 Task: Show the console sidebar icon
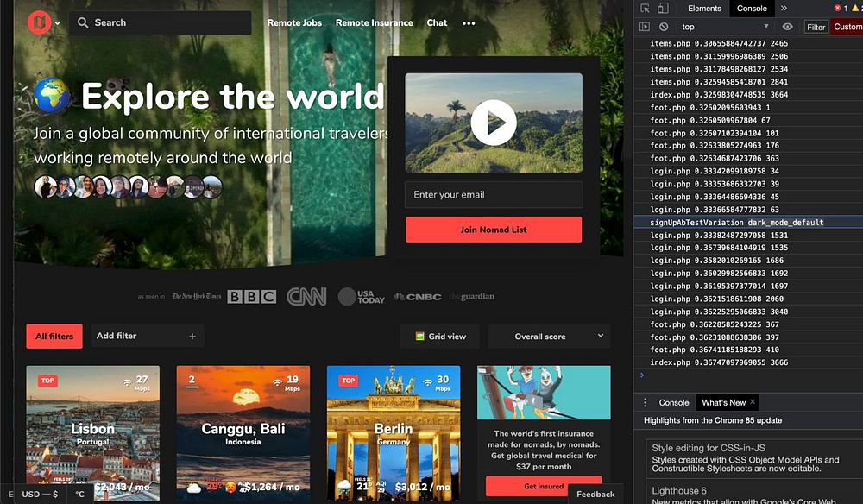pos(645,27)
